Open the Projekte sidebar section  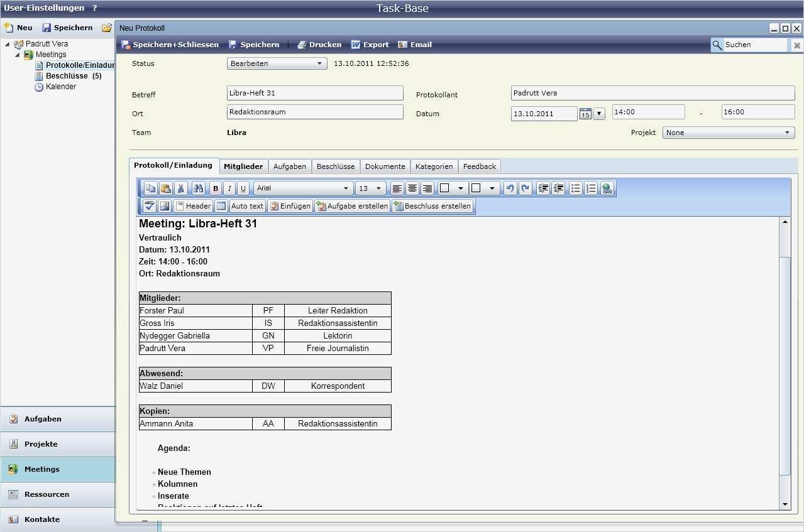tap(58, 444)
